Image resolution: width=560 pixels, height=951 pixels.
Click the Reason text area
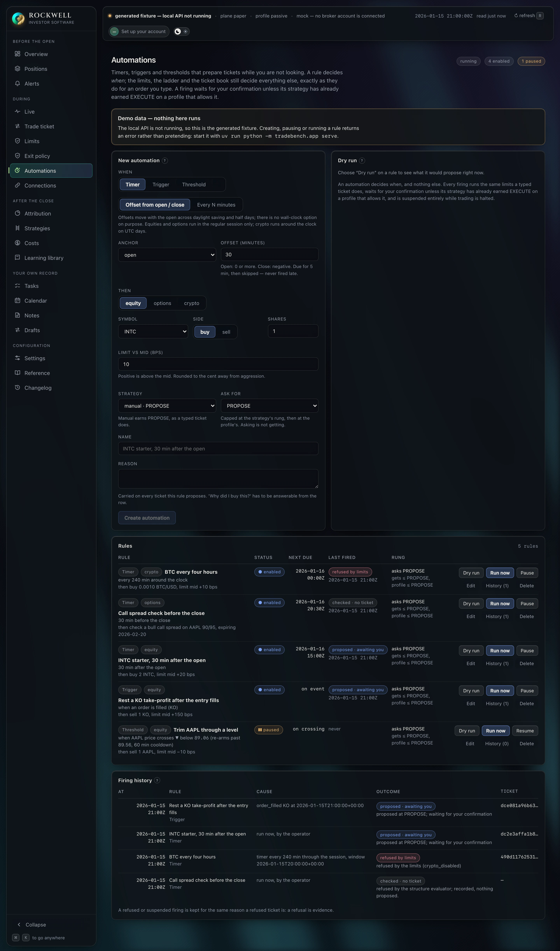(x=218, y=479)
